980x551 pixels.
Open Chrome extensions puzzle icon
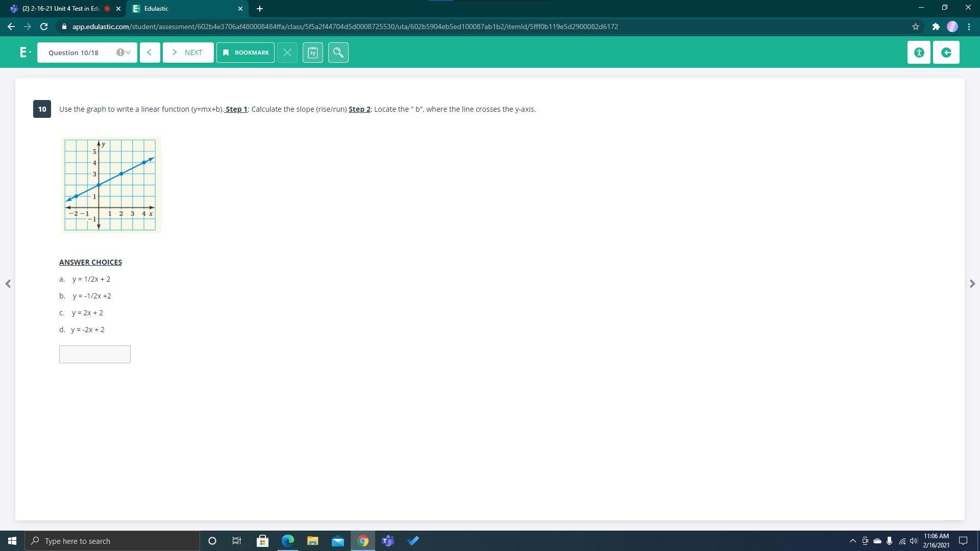[x=935, y=27]
